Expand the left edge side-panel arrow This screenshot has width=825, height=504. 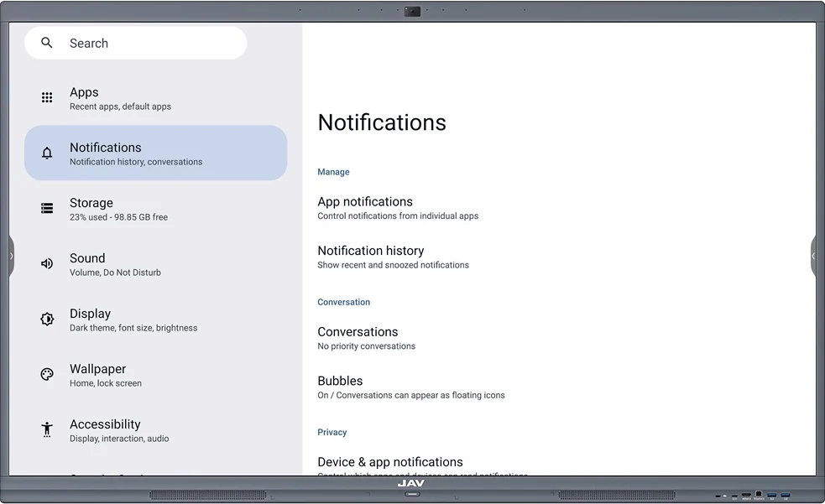(x=11, y=256)
